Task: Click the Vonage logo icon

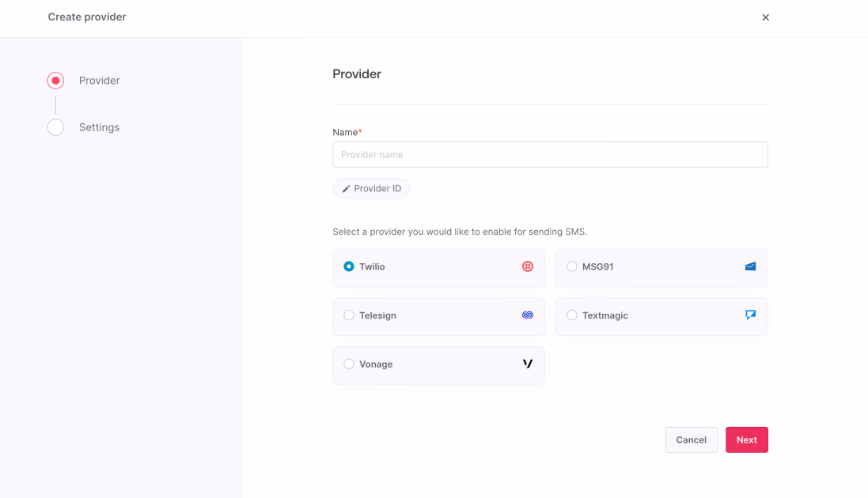Action: [528, 364]
